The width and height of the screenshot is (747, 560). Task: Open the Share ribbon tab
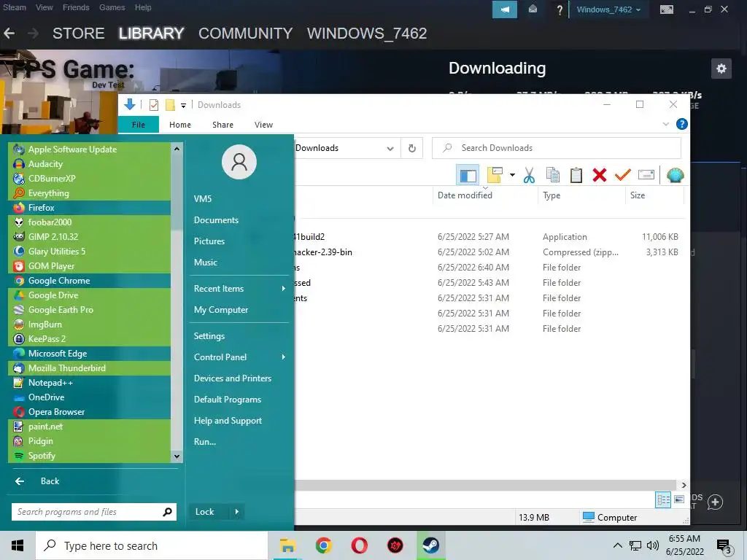pyautogui.click(x=223, y=124)
